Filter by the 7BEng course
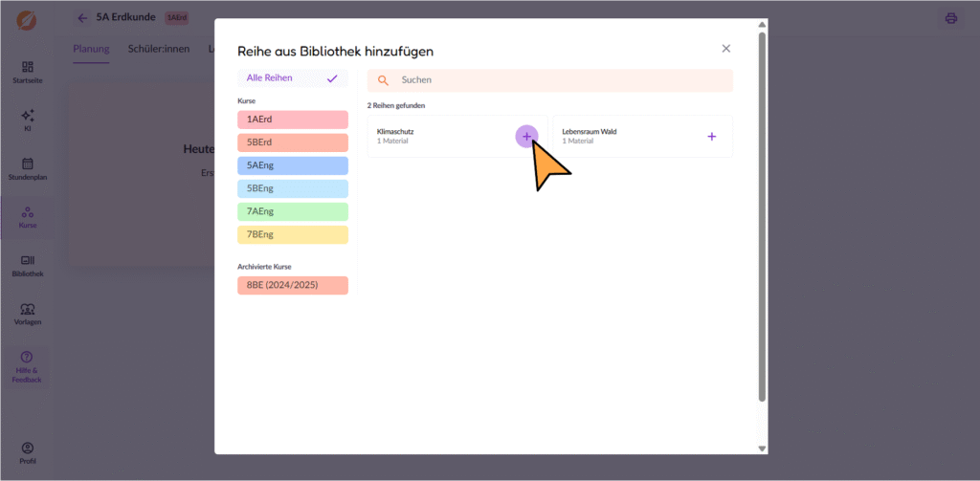980x481 pixels. tap(292, 235)
